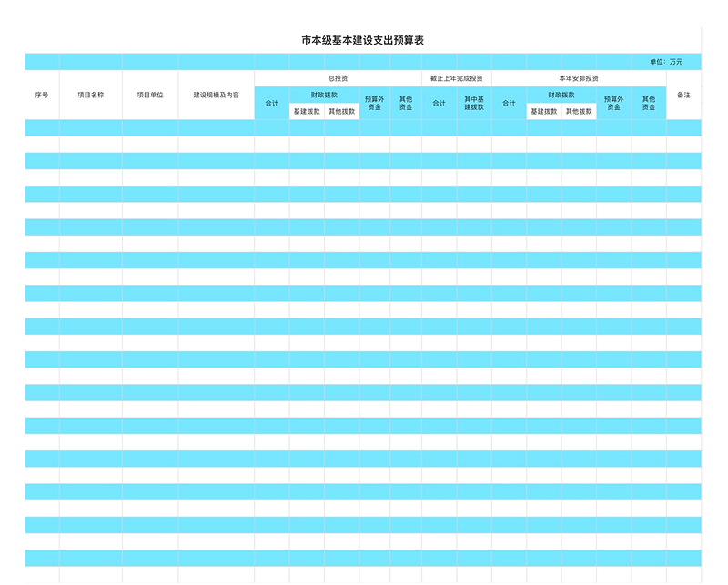728x585 pixels.
Task: Select the 单位：万元 cell
Action: (x=666, y=62)
